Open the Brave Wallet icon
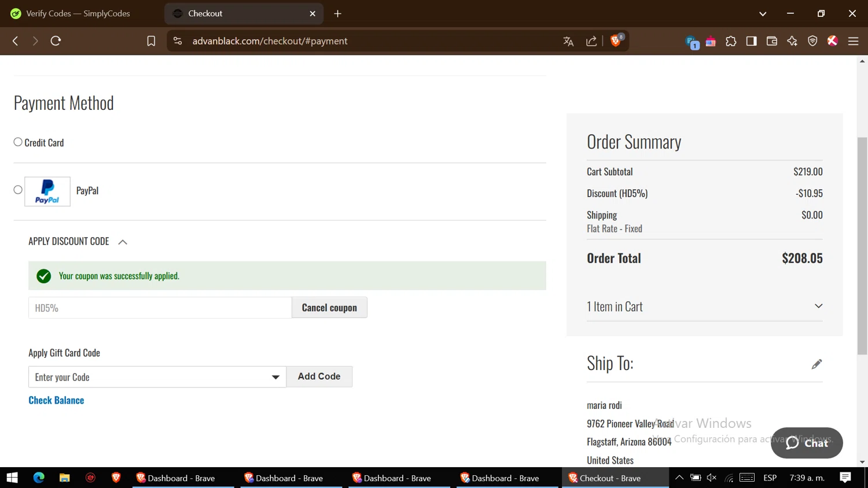 pos(771,41)
